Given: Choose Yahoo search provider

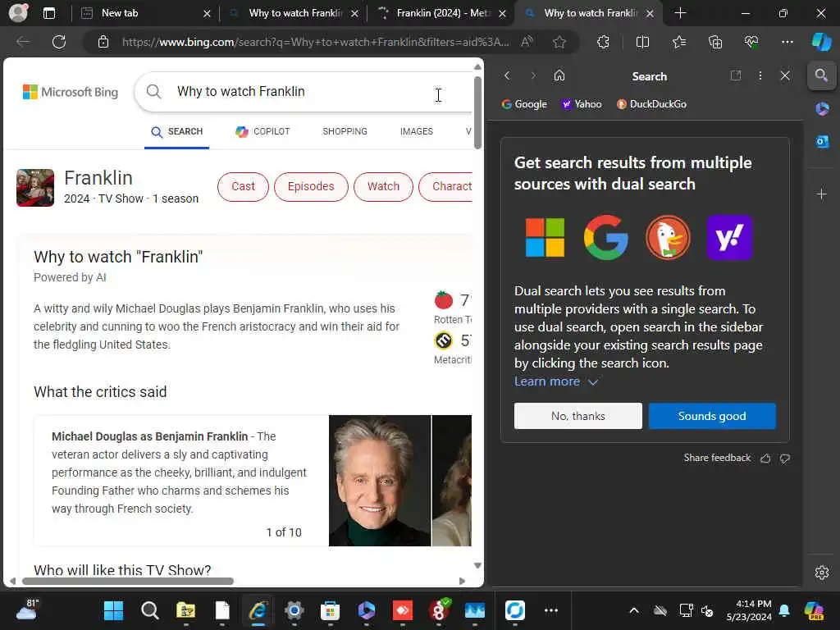Looking at the screenshot, I should (x=582, y=104).
